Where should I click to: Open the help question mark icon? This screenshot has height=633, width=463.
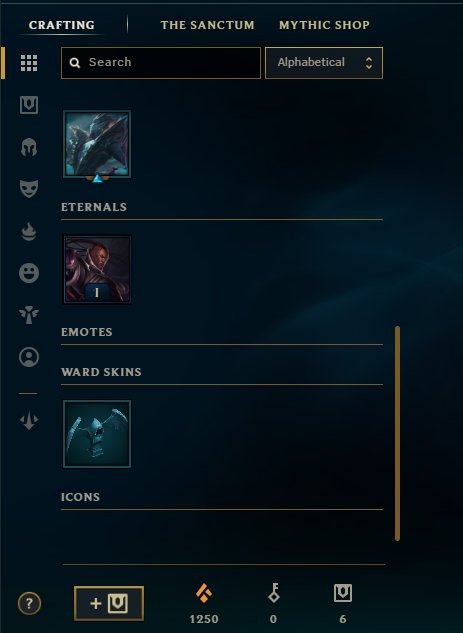click(29, 604)
